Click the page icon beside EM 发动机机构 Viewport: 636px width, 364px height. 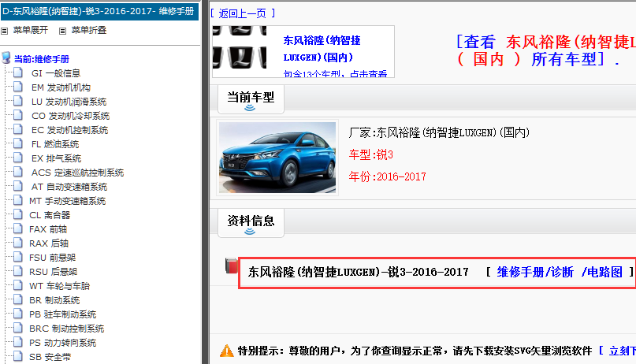pyautogui.click(x=18, y=87)
